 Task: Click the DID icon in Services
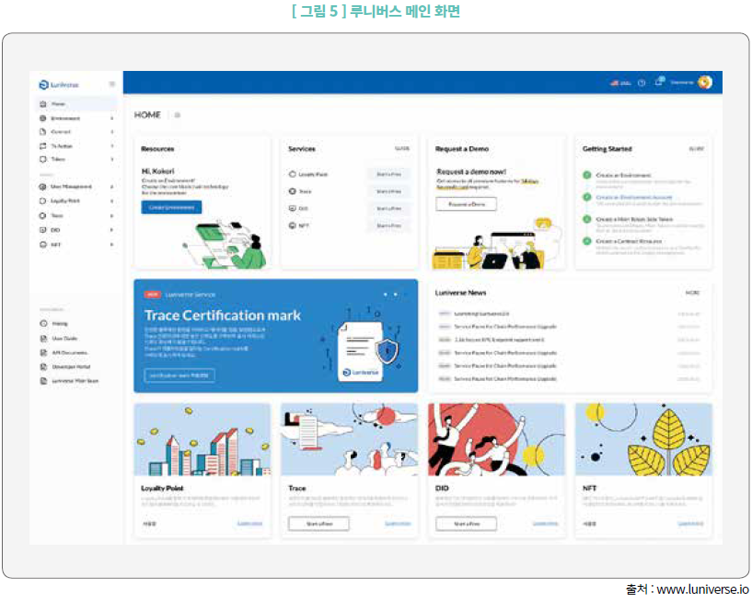[292, 209]
